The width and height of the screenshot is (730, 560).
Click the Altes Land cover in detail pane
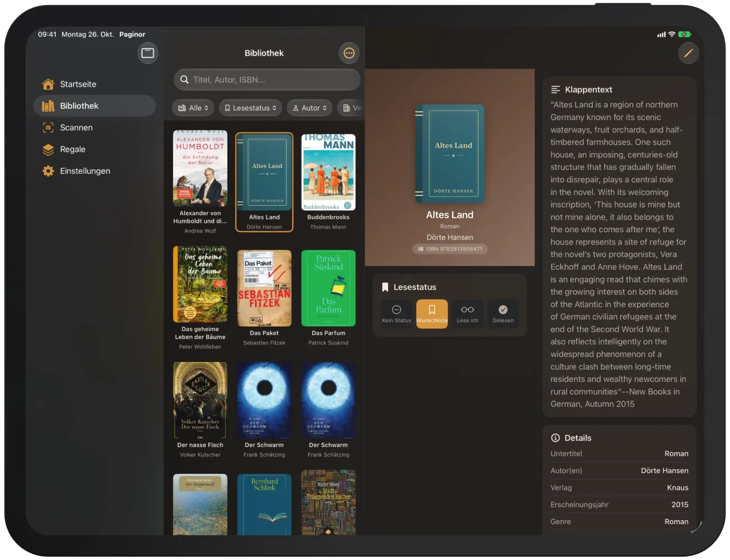point(450,154)
